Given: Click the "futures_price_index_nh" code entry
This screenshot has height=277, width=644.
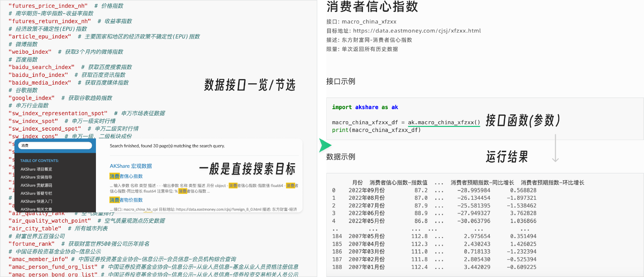Looking at the screenshot, I should pos(48,6).
